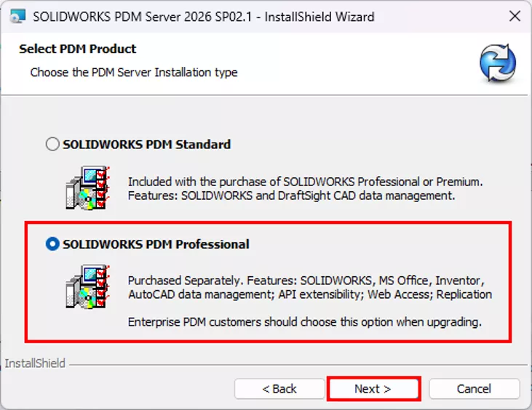Click the title bar installer icon
This screenshot has width=532, height=410.
pyautogui.click(x=17, y=16)
